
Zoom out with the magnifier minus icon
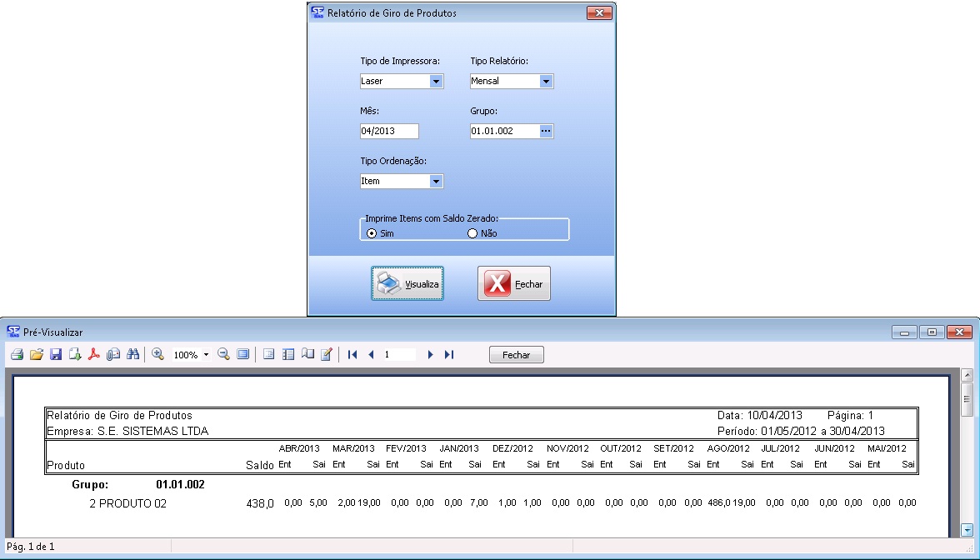pos(223,355)
